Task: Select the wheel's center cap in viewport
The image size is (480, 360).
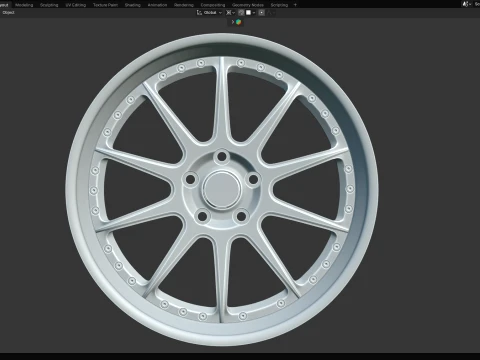Action: (222, 189)
